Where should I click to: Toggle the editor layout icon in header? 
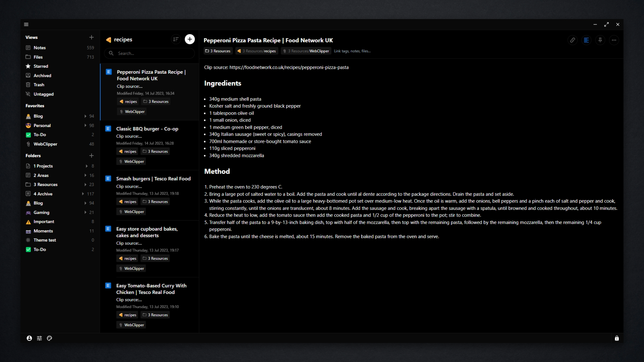[586, 40]
